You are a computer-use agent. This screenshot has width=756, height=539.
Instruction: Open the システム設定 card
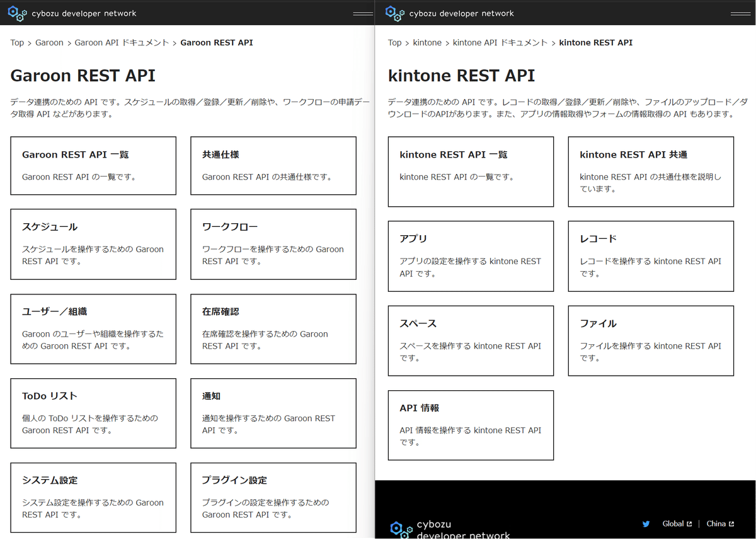pyautogui.click(x=93, y=498)
